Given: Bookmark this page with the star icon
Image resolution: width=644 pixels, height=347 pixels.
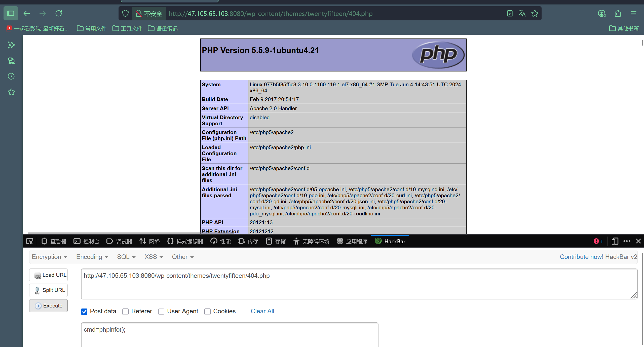Looking at the screenshot, I should coord(535,14).
